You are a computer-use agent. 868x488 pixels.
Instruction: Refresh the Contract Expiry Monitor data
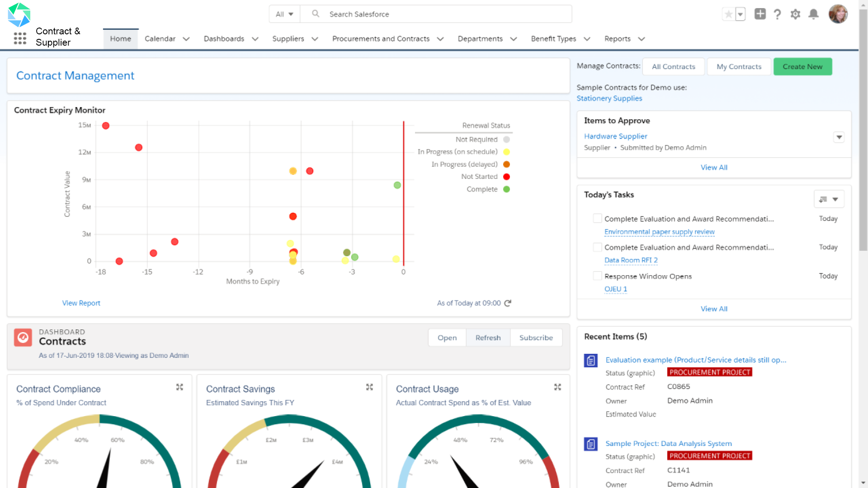[x=508, y=303]
